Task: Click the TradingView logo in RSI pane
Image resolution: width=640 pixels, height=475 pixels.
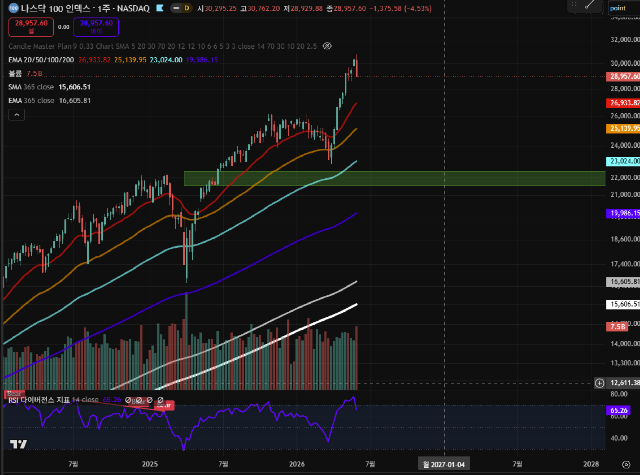Action: tap(18, 444)
